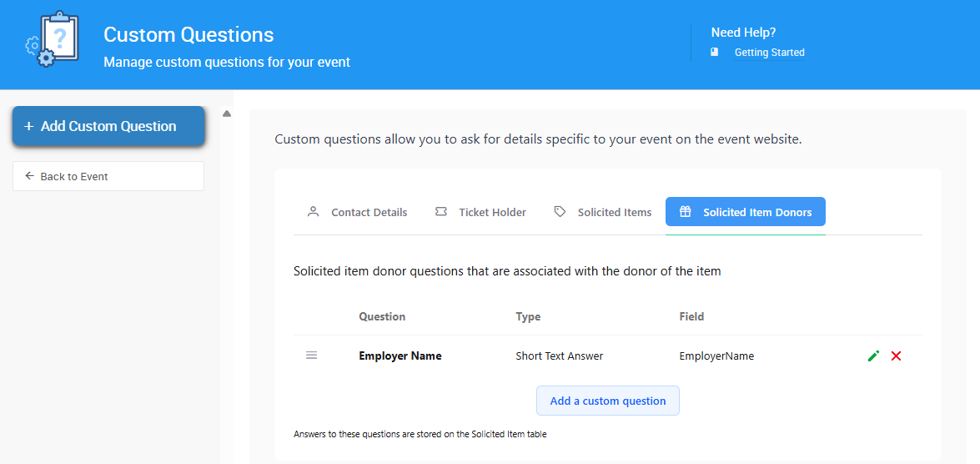
Task: Click the Add Custom Question button
Action: [108, 126]
